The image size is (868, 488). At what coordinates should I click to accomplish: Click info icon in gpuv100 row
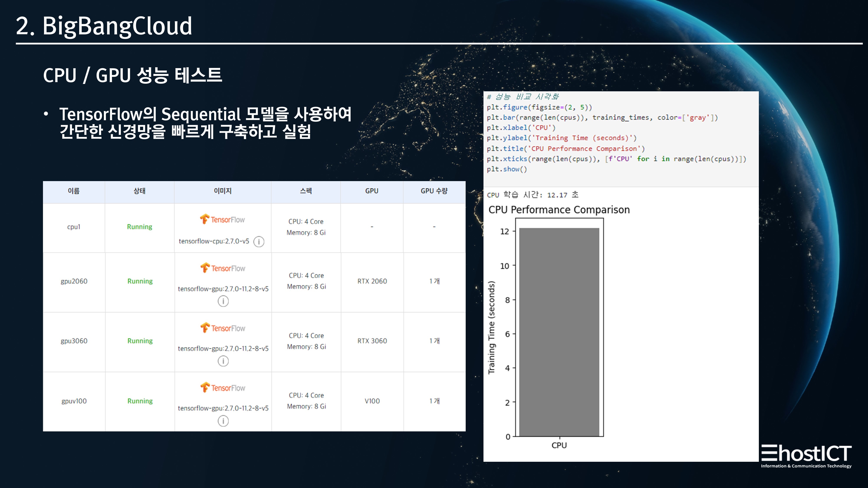click(x=223, y=421)
